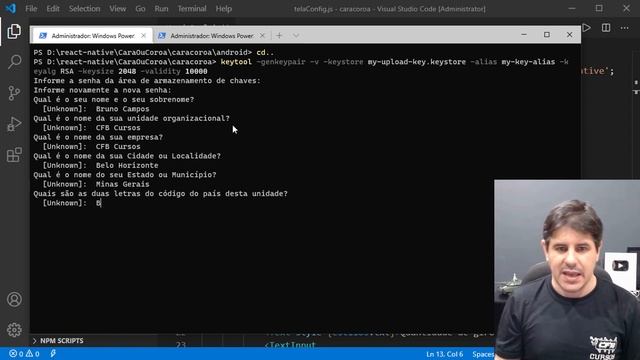Close the PowerShell terminal window
Image resolution: width=640 pixels, height=360 pixels.
(x=569, y=35)
